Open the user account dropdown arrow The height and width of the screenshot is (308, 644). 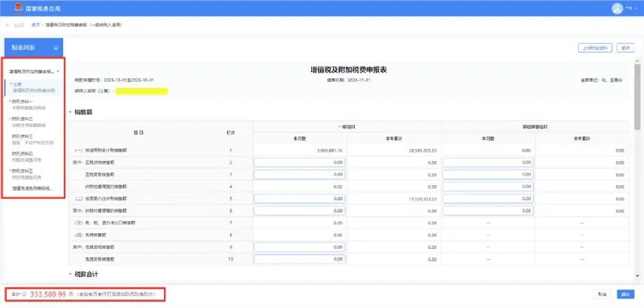(636, 9)
